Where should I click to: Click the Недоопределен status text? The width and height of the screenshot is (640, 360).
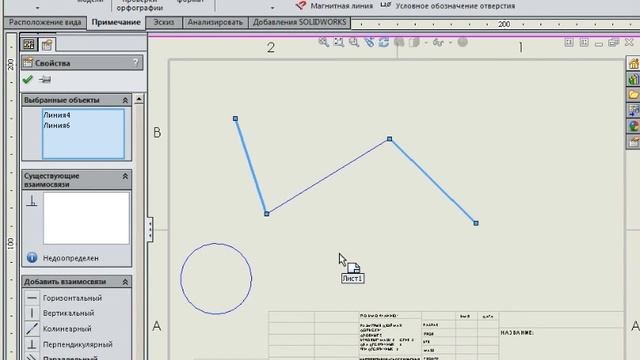point(71,258)
